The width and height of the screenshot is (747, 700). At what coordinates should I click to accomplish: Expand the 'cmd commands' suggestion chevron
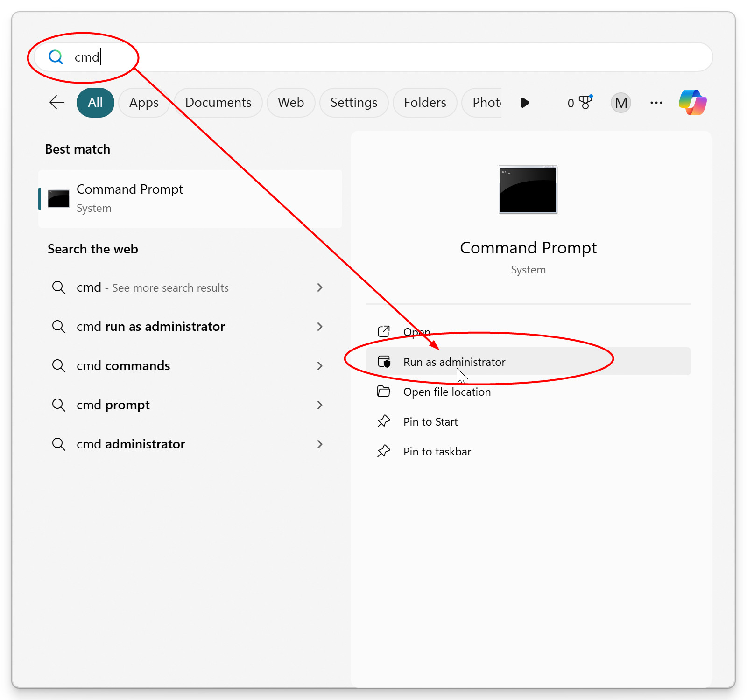(x=320, y=366)
